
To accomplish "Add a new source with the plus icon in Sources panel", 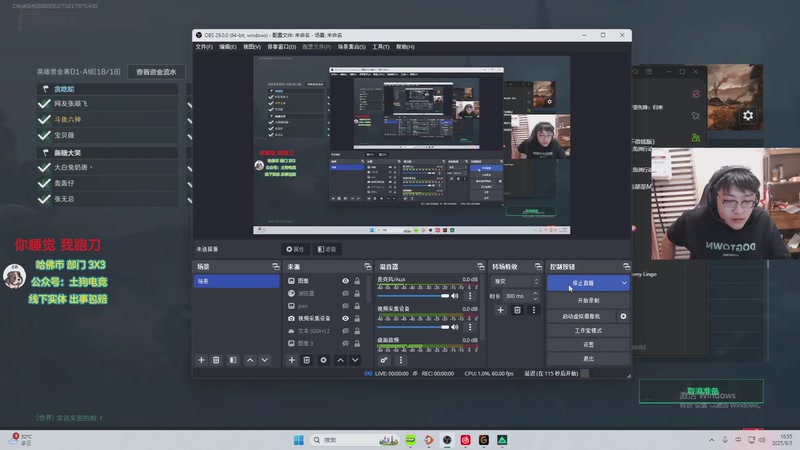I will coord(291,360).
